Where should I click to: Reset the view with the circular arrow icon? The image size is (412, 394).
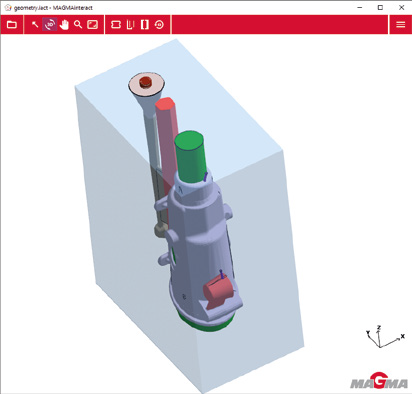pyautogui.click(x=159, y=25)
